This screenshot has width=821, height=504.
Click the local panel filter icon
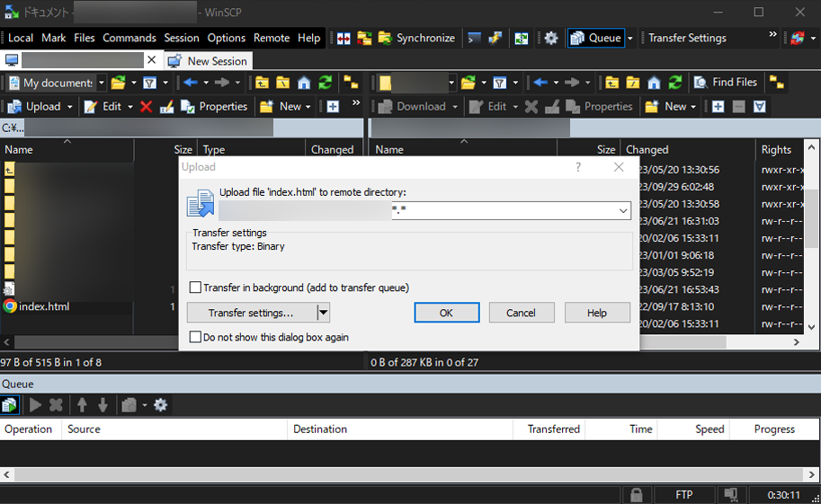pos(150,83)
